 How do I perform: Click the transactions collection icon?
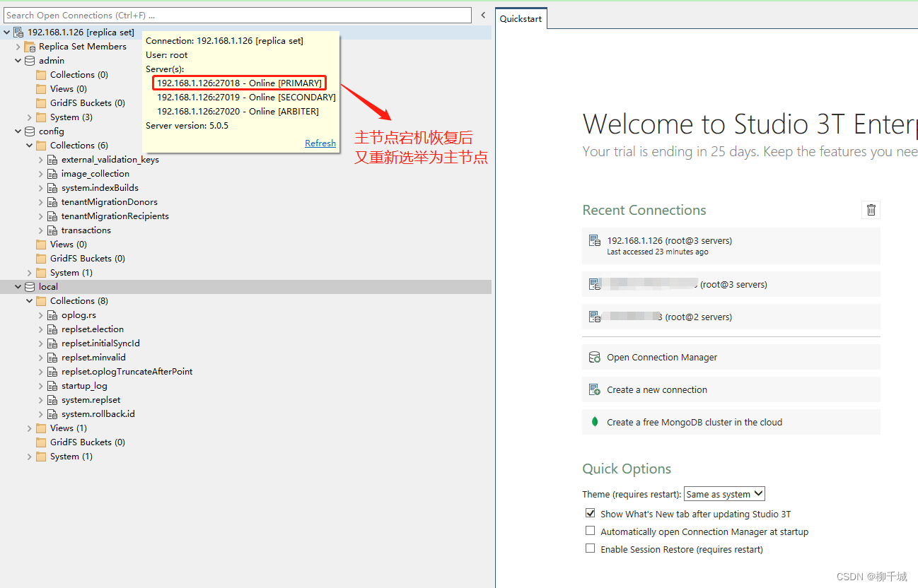52,230
